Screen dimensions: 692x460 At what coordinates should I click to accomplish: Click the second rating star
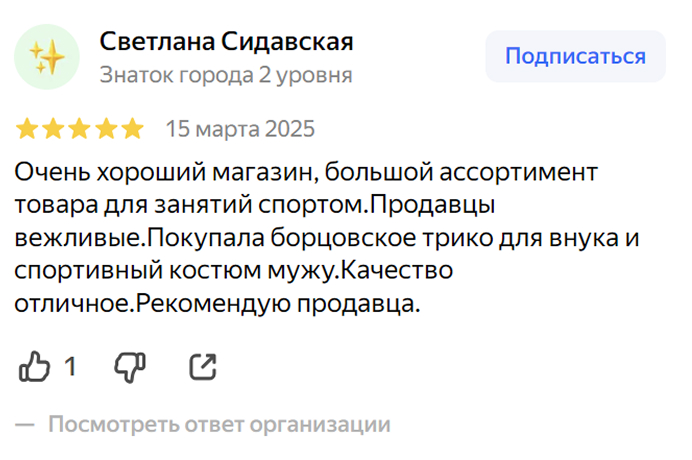[x=54, y=129]
